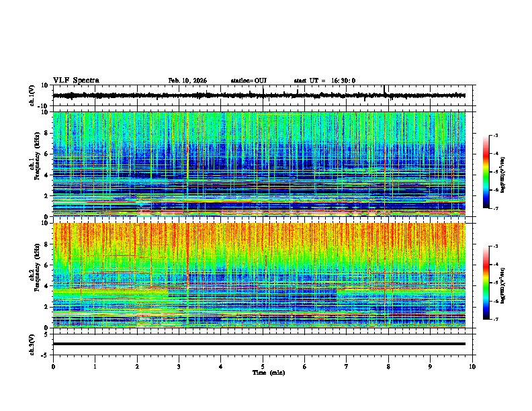Click the "4" kHz tick of ch.1 spectrogram
The height and width of the screenshot is (411, 532).
point(48,175)
